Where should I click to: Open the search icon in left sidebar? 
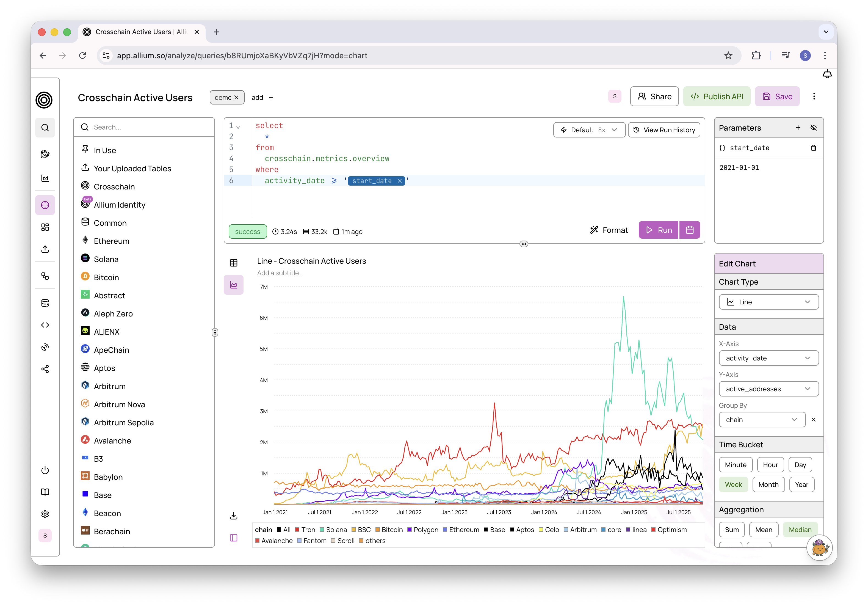(45, 128)
